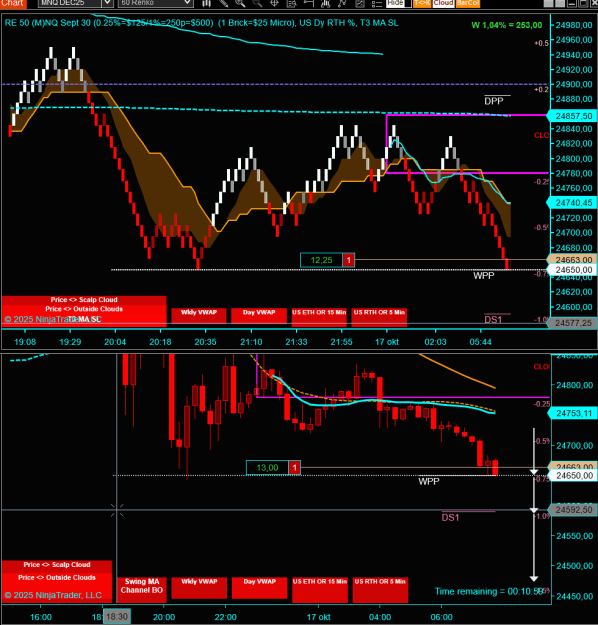
Task: Open the strategies icon
Action: click(x=342, y=4)
